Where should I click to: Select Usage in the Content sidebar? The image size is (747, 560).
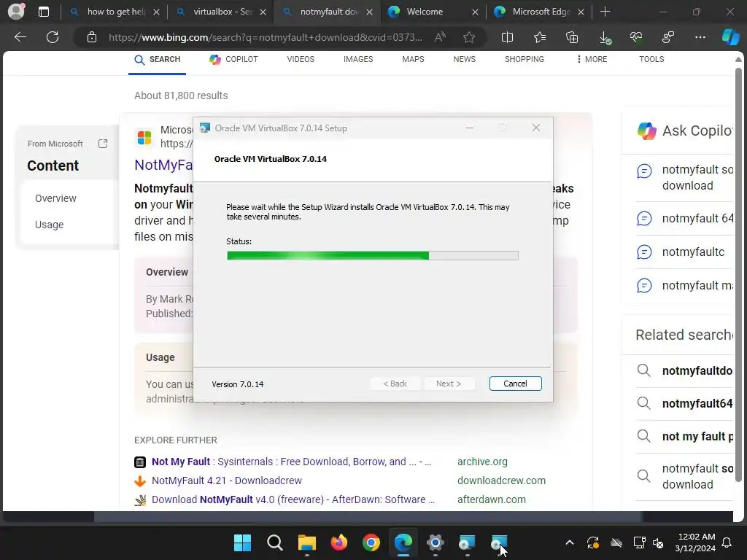pyautogui.click(x=49, y=225)
